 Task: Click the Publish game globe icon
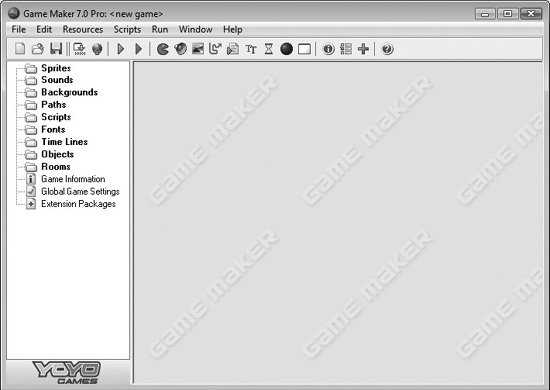(x=97, y=49)
